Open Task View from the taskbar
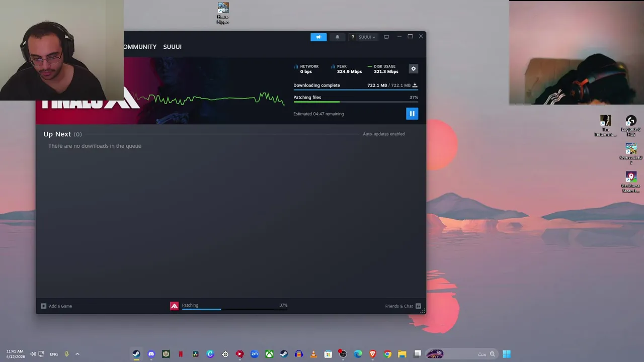The width and height of the screenshot is (644, 362). pos(417,354)
